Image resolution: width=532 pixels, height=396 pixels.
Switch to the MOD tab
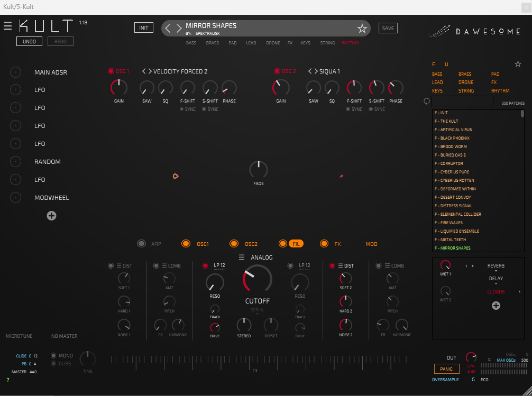371,244
